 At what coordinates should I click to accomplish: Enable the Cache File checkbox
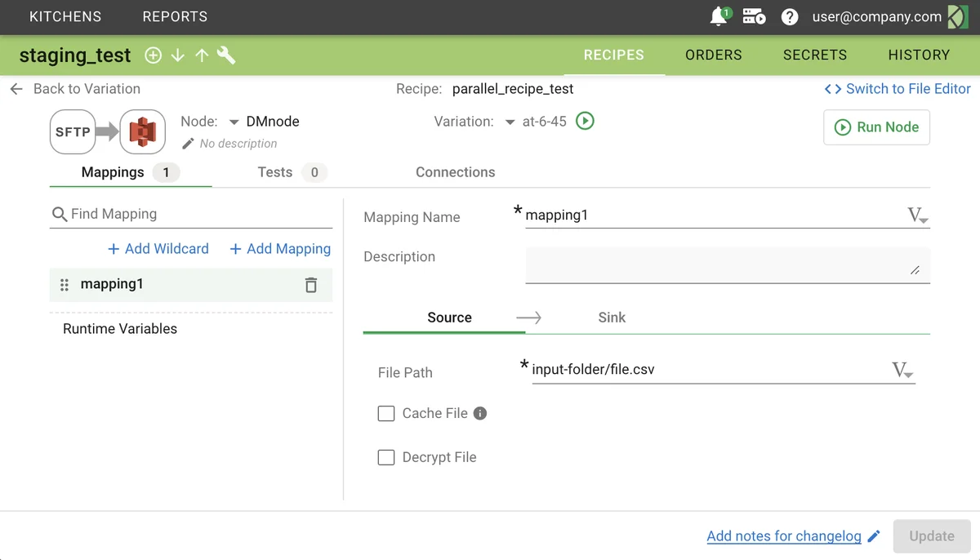(385, 413)
